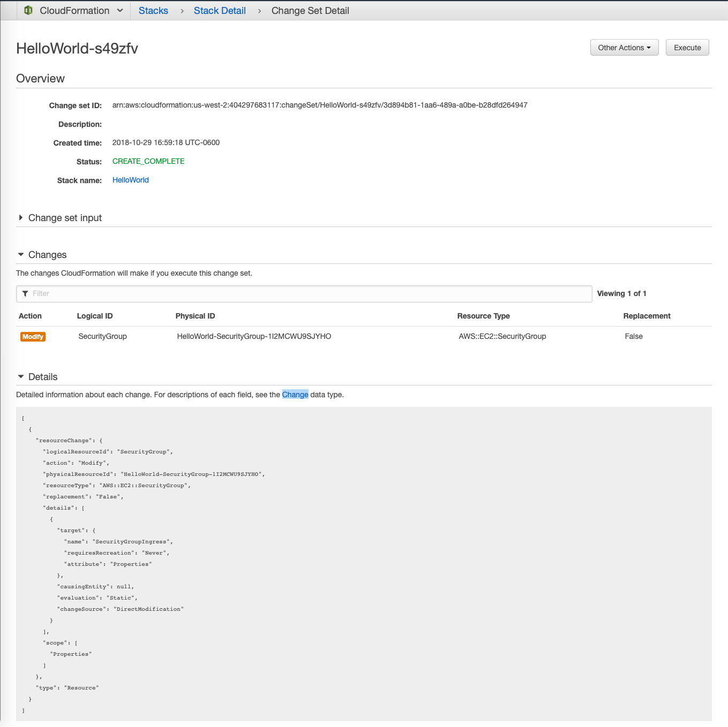Click the CREATE_COMPLETE status value
Image resolution: width=728 pixels, height=727 pixels.
point(148,161)
